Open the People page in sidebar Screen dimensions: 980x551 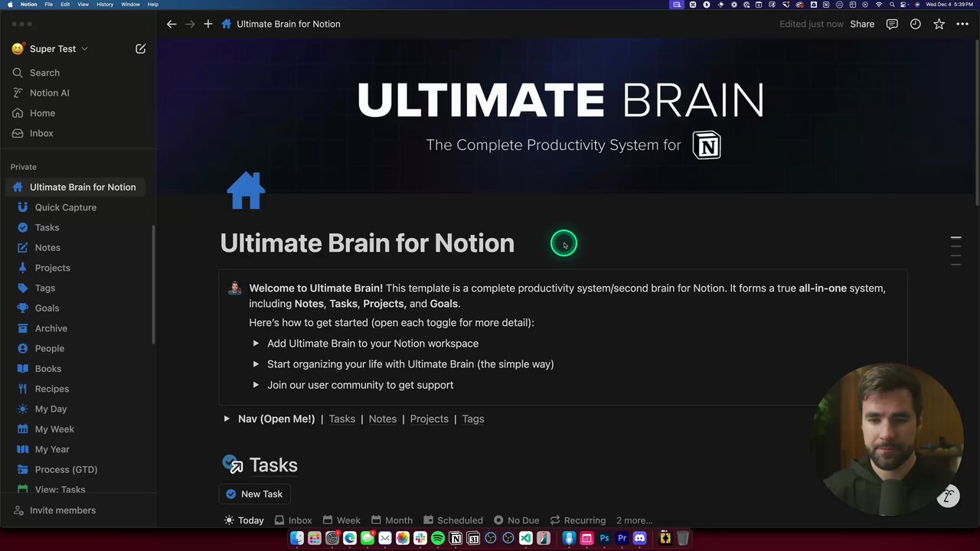pos(49,348)
